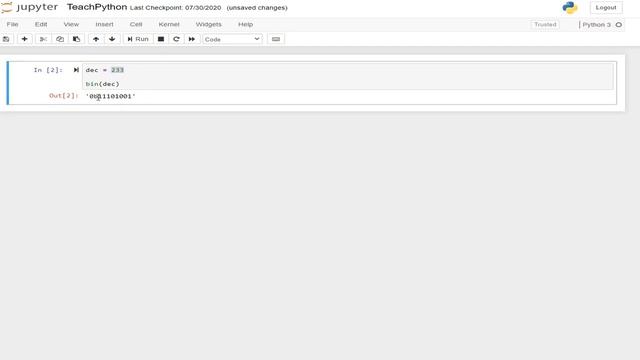Image resolution: width=640 pixels, height=360 pixels.
Task: Open the Widgets menu
Action: click(x=209, y=24)
